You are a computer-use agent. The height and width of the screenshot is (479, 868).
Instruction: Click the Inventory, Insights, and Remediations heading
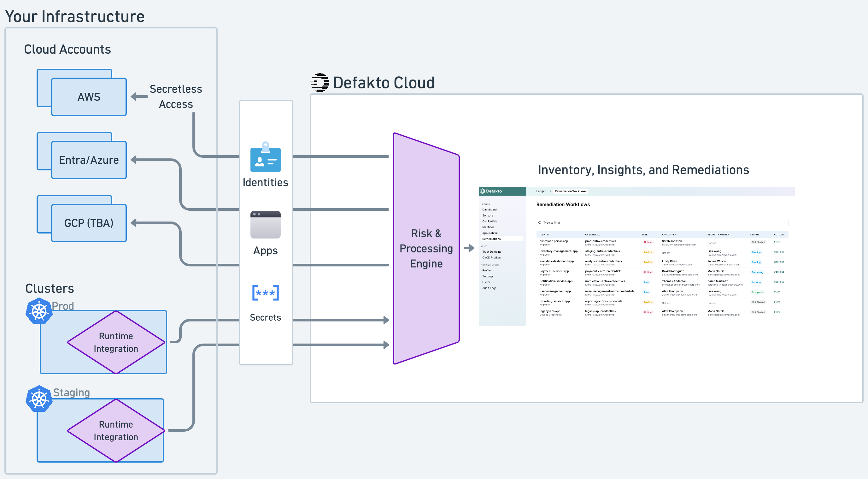pyautogui.click(x=643, y=170)
